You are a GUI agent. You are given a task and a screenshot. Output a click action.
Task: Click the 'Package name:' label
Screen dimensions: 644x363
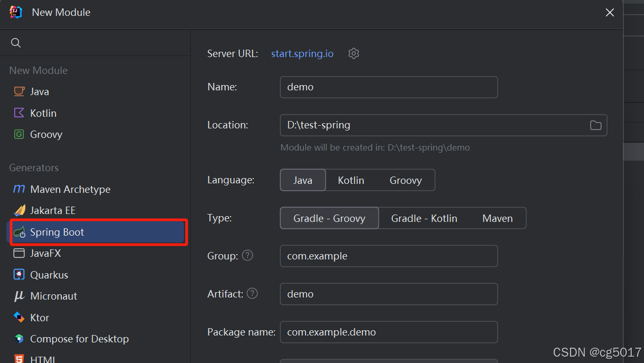pyautogui.click(x=241, y=332)
